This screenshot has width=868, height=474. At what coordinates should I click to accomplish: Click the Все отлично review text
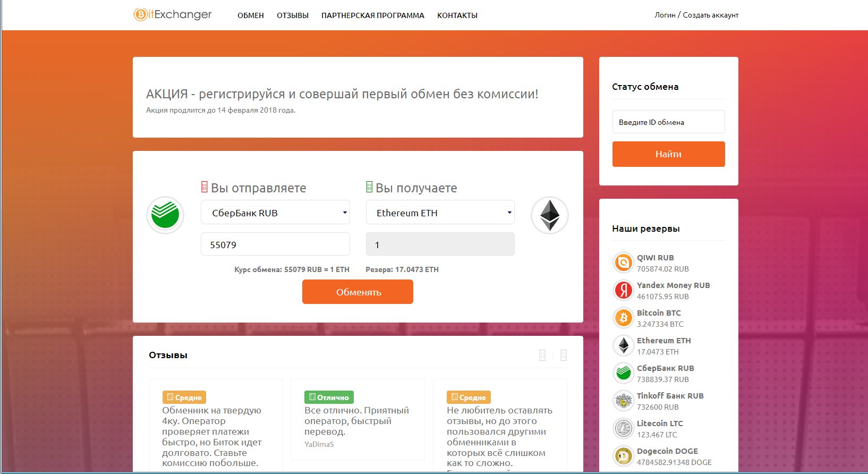pyautogui.click(x=356, y=421)
